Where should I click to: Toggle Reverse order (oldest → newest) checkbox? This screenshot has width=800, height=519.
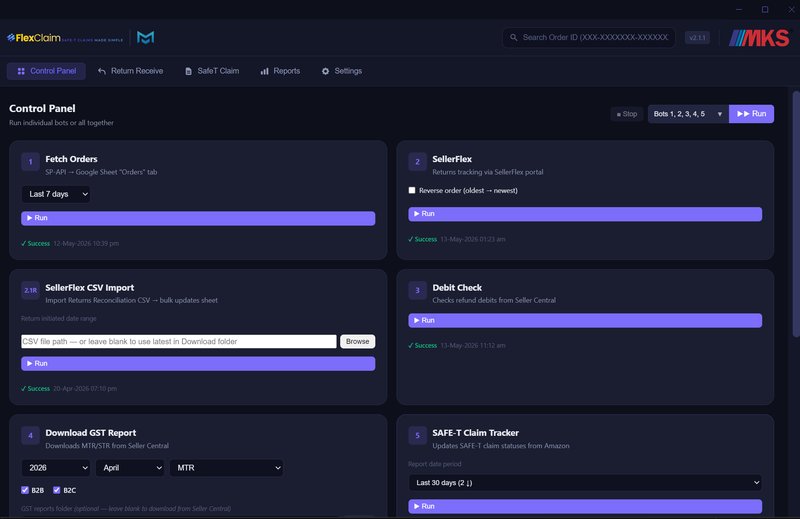[x=412, y=190]
